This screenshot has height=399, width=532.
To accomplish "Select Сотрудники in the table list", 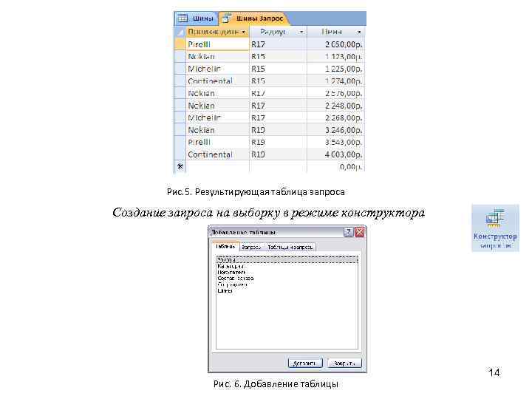I will 287,284.
